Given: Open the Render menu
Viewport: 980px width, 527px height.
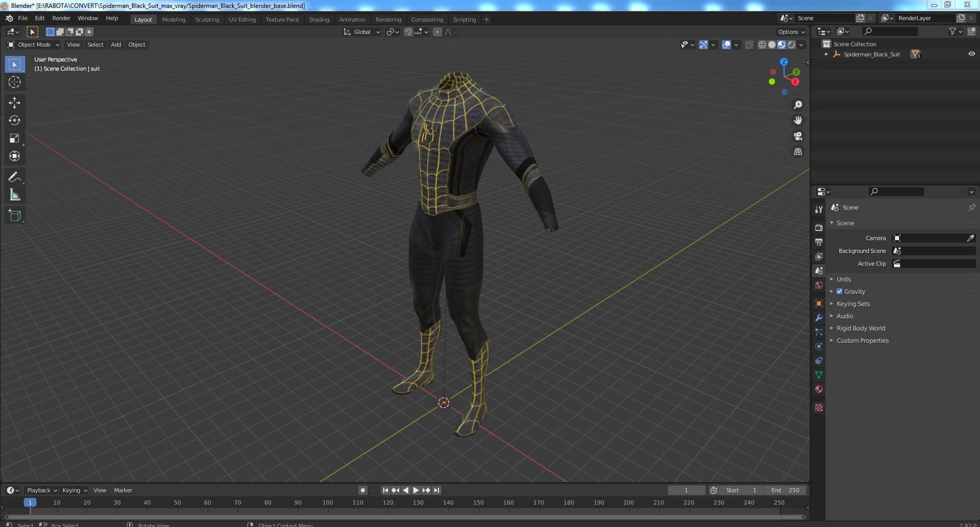Looking at the screenshot, I should click(x=61, y=18).
